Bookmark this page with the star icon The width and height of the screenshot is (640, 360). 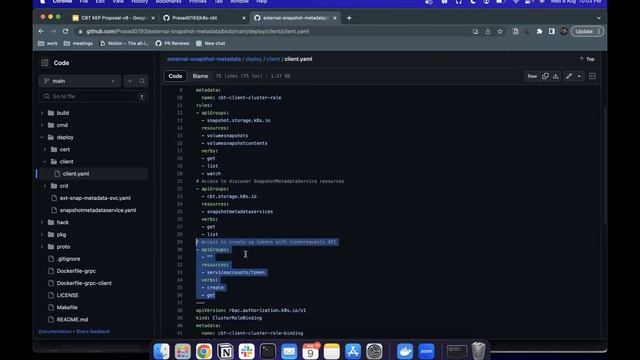click(x=500, y=31)
